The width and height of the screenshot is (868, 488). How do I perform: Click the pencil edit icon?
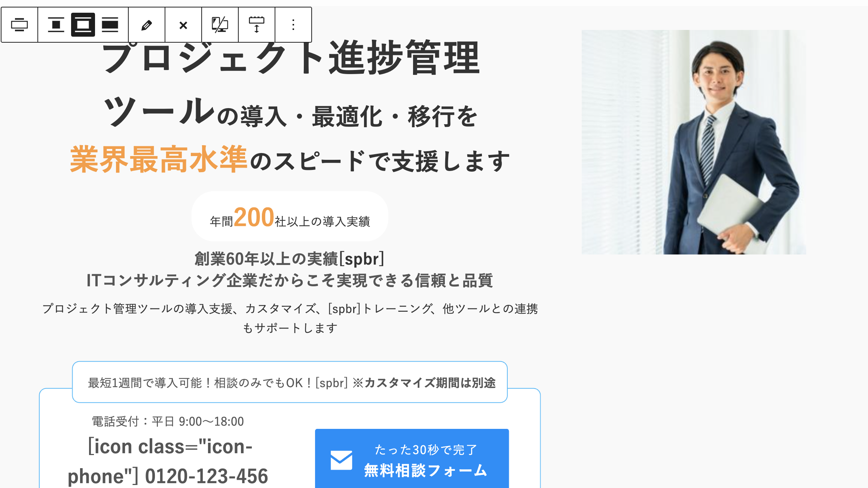coord(147,25)
